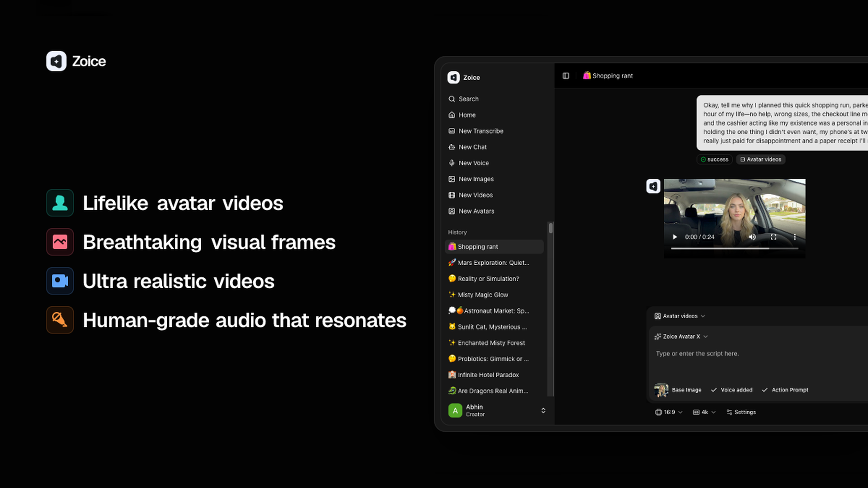The image size is (868, 488).
Task: Click the New Videos film icon
Action: coord(452,195)
